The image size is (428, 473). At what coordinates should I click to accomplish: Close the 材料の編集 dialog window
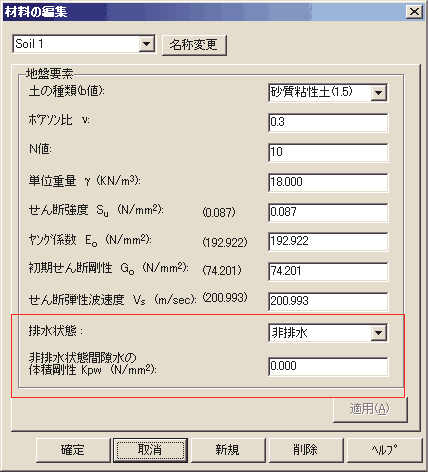point(414,12)
